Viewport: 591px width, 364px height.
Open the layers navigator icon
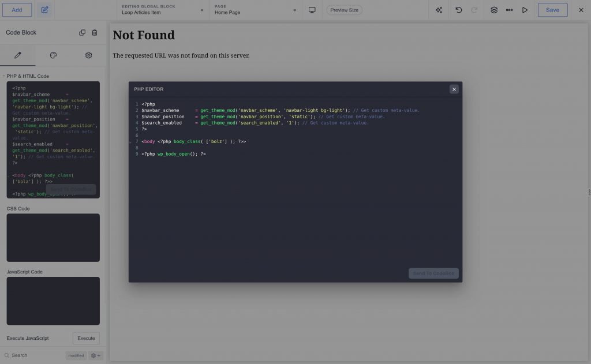[x=492, y=10]
